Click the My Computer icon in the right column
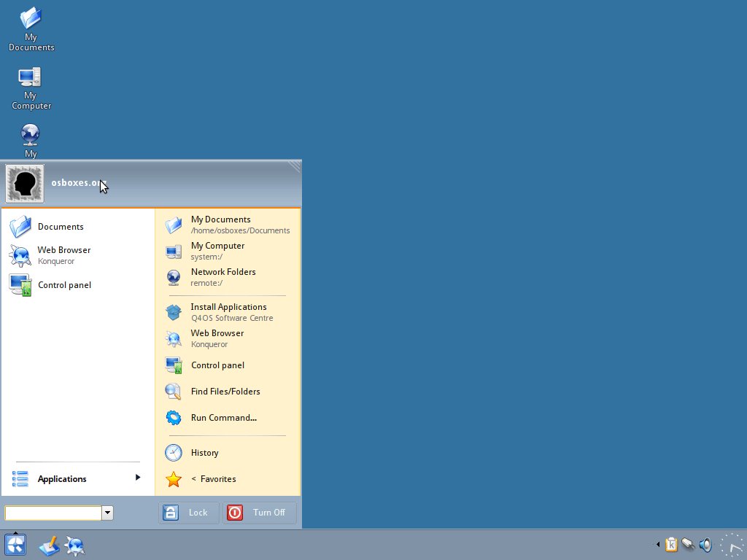 [174, 251]
